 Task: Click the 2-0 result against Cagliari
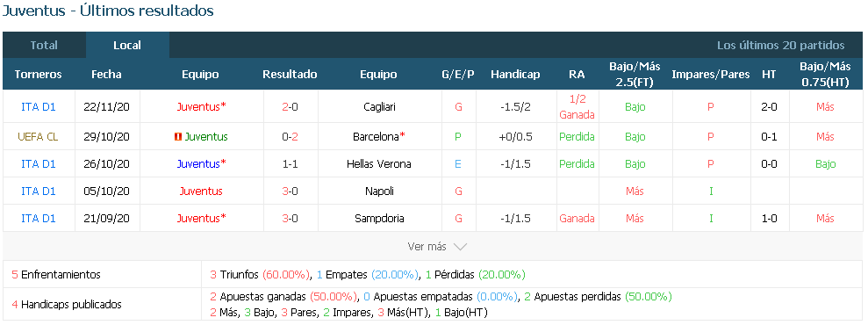point(291,107)
